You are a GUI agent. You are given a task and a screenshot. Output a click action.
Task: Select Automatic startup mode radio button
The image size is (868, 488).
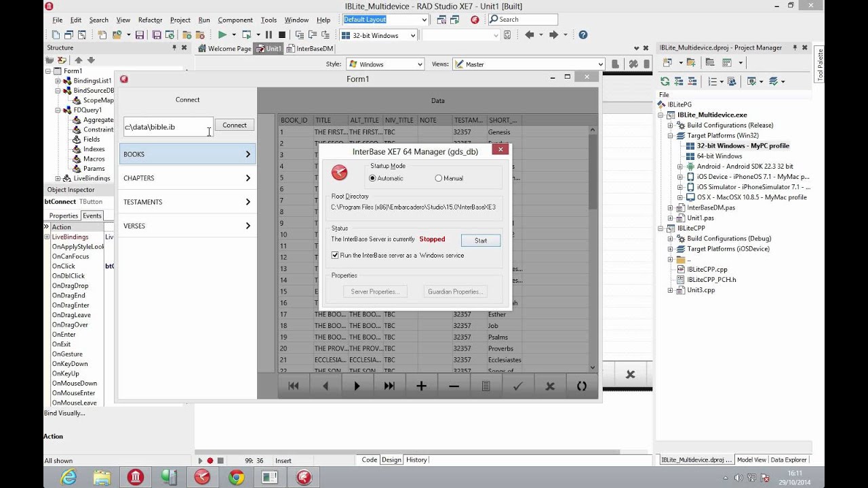[372, 178]
